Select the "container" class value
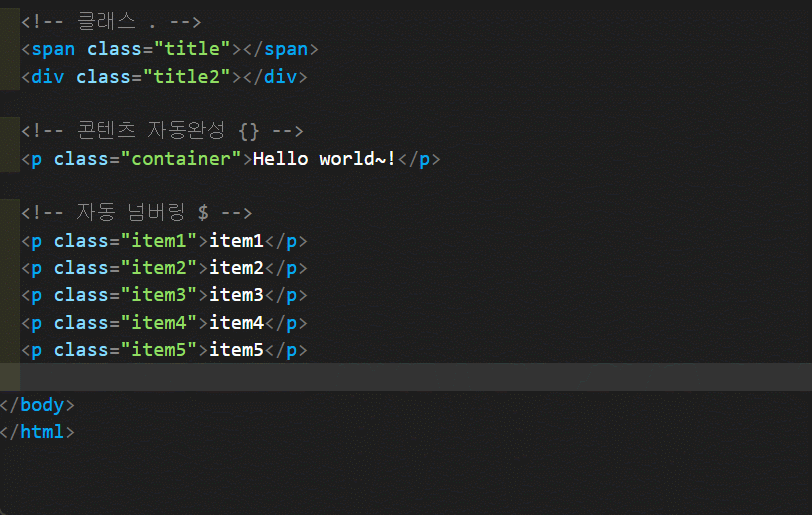 point(181,159)
